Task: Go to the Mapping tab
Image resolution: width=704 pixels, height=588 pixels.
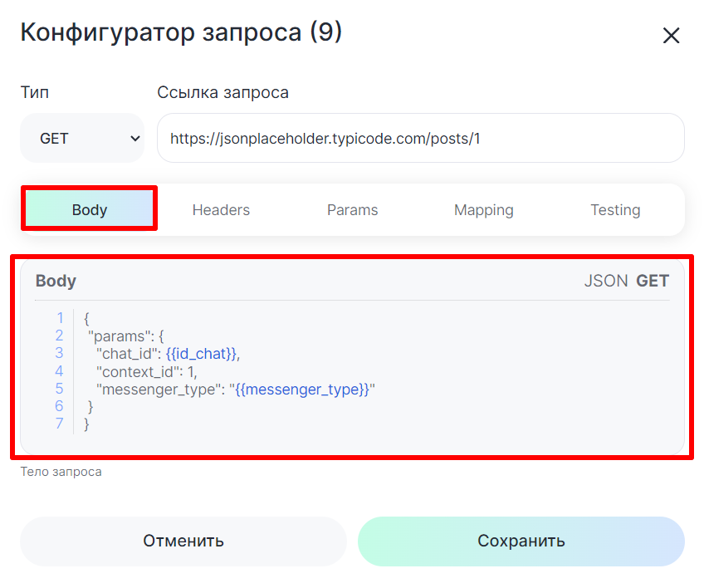Action: point(483,210)
